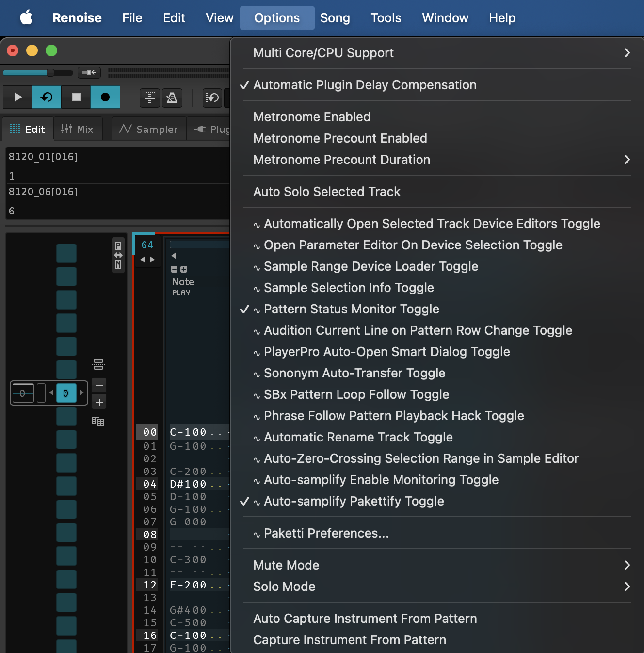Open Paketti Preferences

click(326, 533)
